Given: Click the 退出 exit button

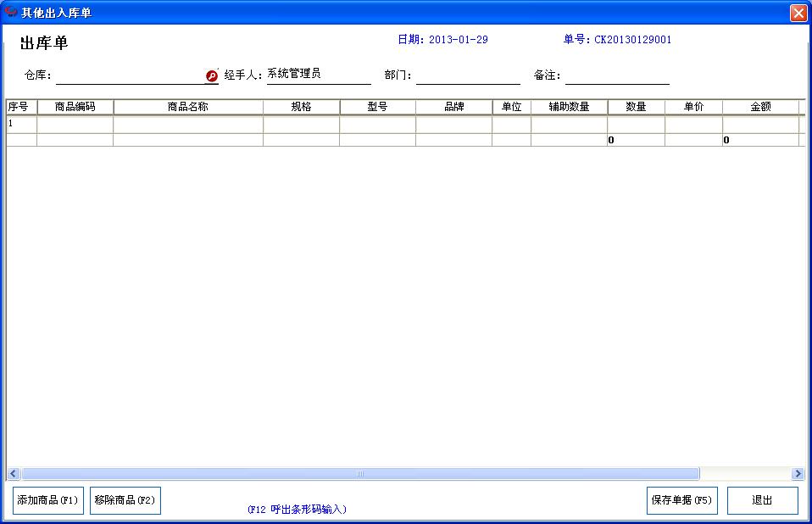Looking at the screenshot, I should tap(762, 500).
